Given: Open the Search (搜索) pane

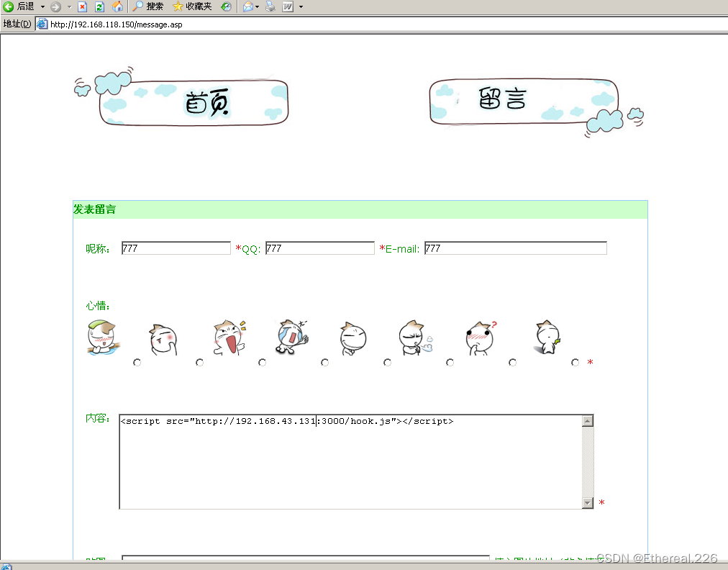Looking at the screenshot, I should point(148,6).
